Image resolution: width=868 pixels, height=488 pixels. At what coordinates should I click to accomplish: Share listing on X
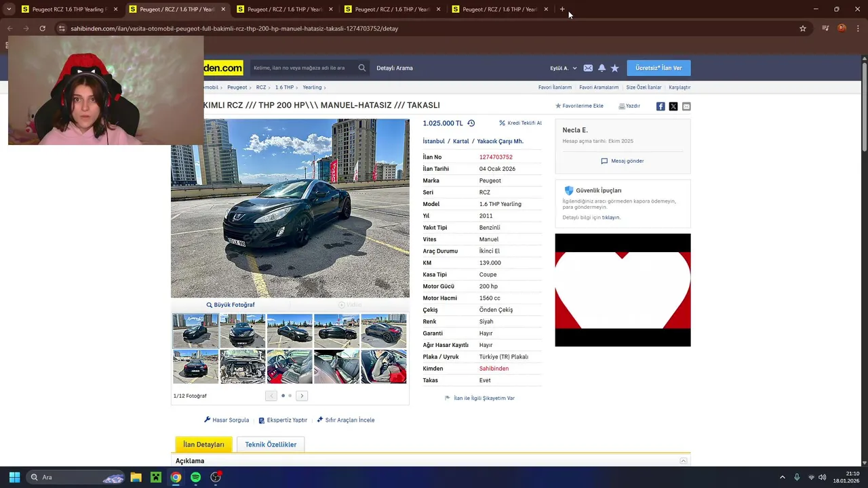point(673,106)
